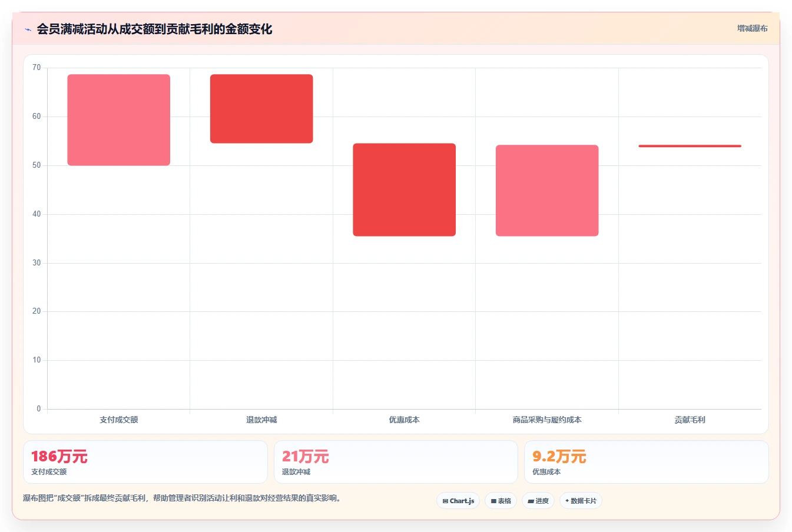Open the 21万元 退款冲减 data card
The image size is (792, 532).
pos(396,462)
